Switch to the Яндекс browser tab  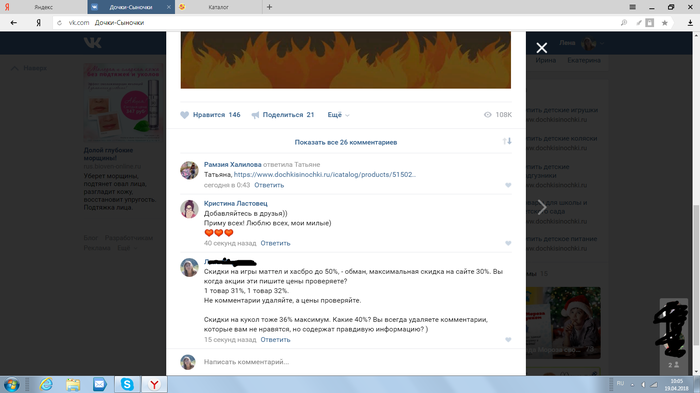43,7
